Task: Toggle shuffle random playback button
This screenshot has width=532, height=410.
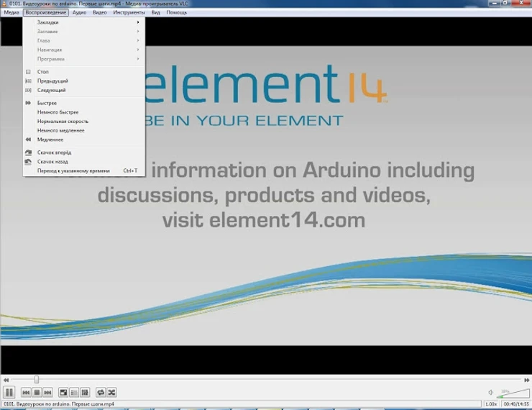Action: [111, 393]
